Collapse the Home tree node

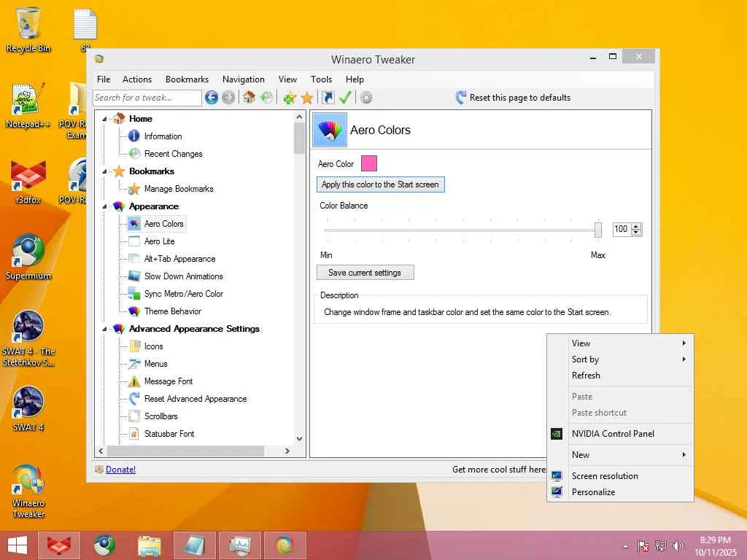pyautogui.click(x=104, y=119)
